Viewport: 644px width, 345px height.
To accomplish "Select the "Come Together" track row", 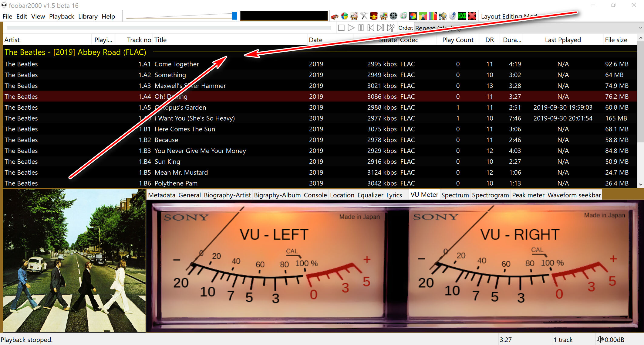I will [320, 64].
